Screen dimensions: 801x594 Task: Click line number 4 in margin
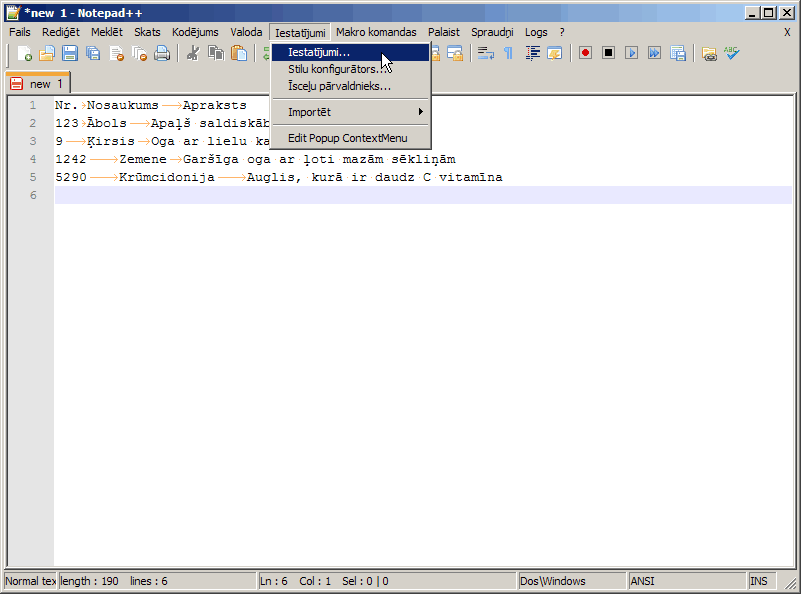(33, 159)
